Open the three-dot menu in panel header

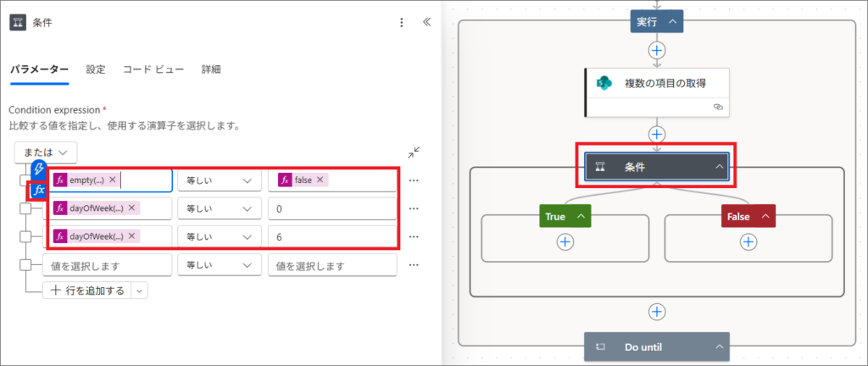point(402,23)
